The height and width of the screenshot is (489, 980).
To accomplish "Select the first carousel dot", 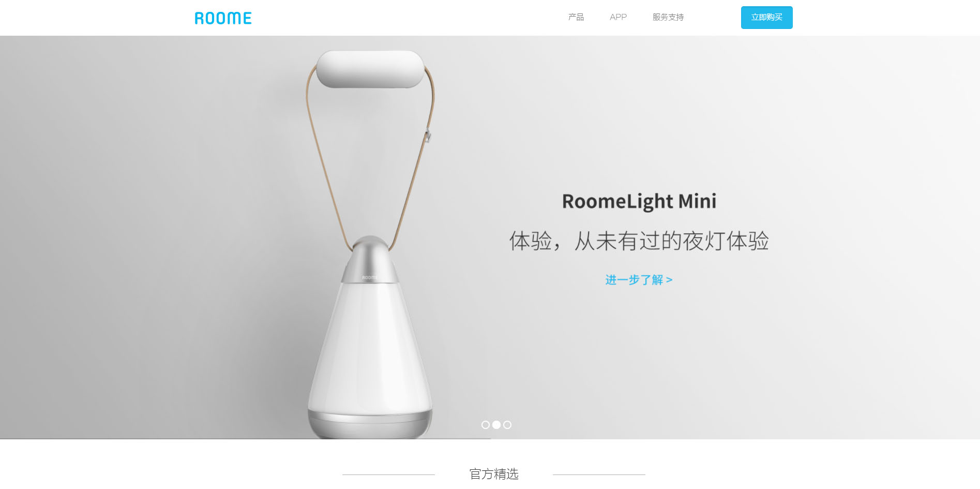I will point(485,425).
